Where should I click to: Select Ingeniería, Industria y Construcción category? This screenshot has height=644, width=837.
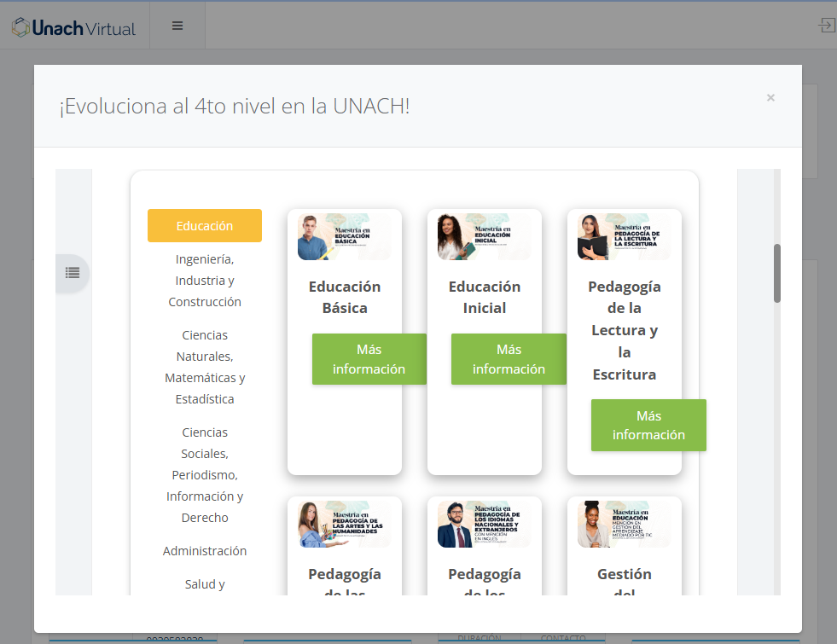[205, 280]
